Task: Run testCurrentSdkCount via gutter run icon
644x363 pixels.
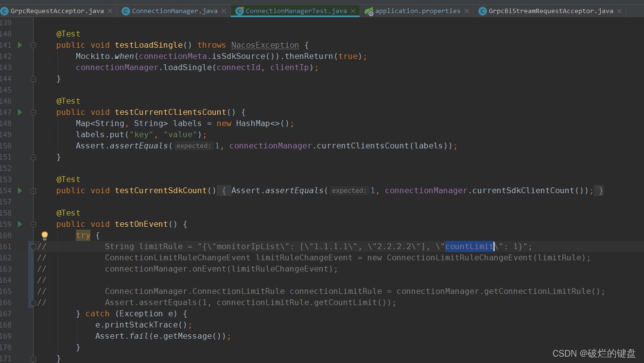Action: coord(19,190)
